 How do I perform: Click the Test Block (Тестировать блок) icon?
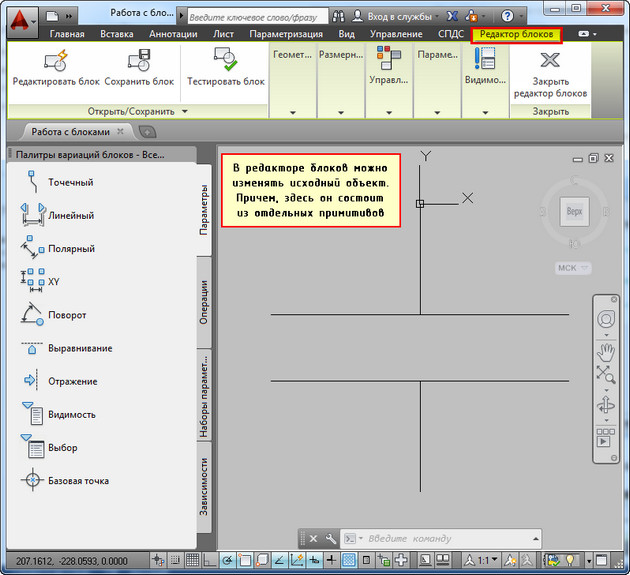coord(225,59)
